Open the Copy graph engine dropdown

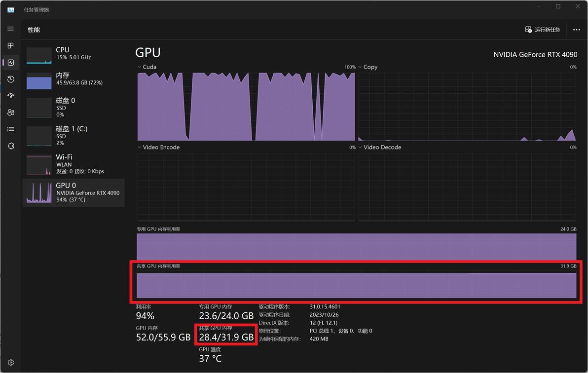click(368, 67)
